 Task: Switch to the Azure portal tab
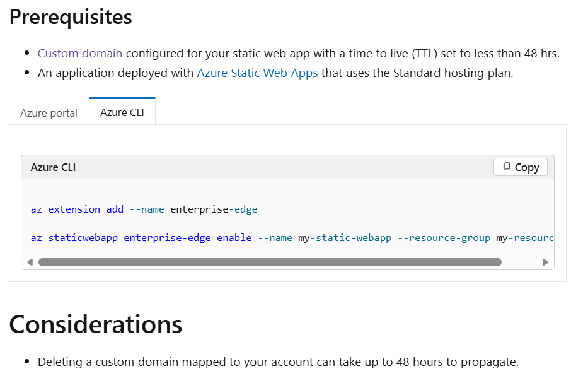[49, 113]
